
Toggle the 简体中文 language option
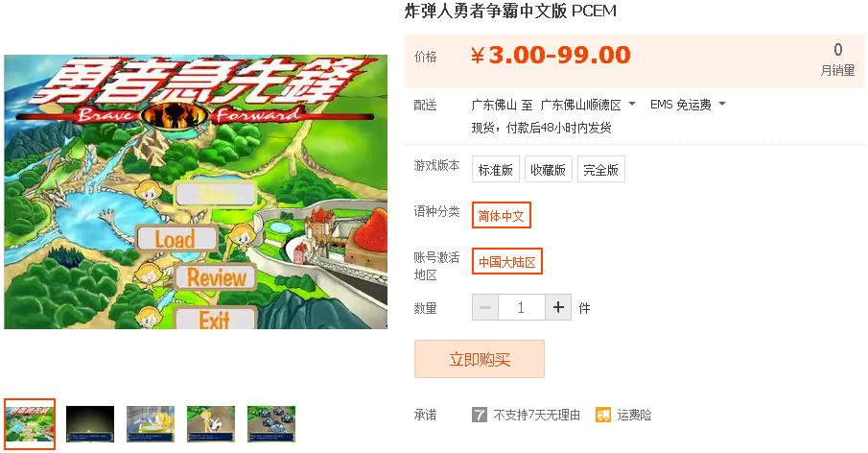click(x=501, y=215)
